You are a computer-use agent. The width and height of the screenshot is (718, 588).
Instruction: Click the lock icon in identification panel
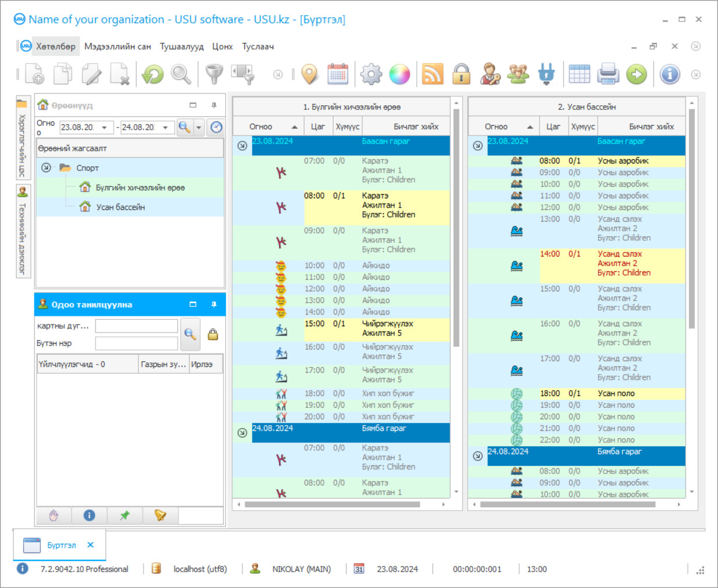point(213,334)
